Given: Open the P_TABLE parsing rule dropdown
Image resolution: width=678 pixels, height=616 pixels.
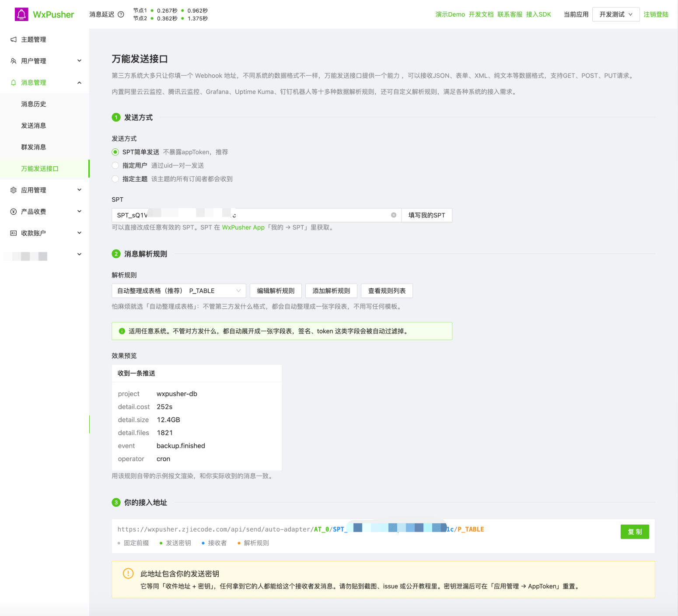Looking at the screenshot, I should pyautogui.click(x=179, y=291).
